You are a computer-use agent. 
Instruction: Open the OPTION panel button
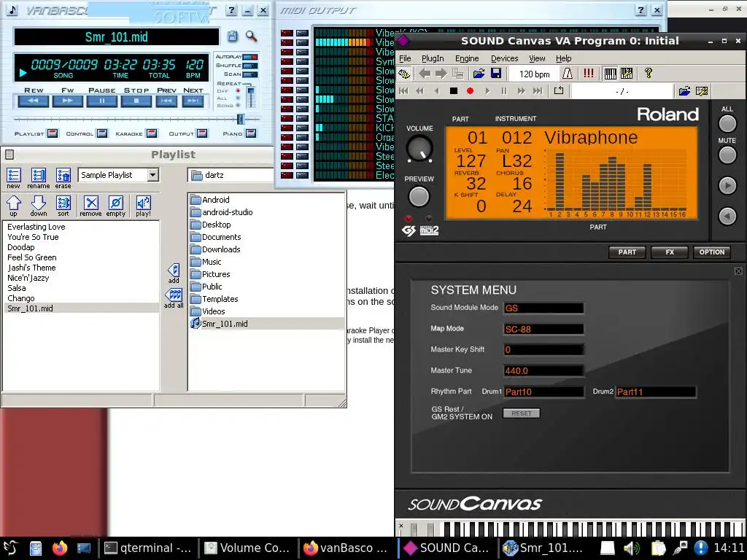[712, 252]
